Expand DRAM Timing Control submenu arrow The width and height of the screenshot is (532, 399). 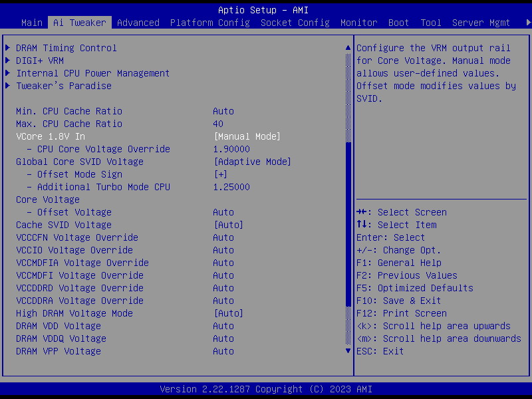coord(8,48)
